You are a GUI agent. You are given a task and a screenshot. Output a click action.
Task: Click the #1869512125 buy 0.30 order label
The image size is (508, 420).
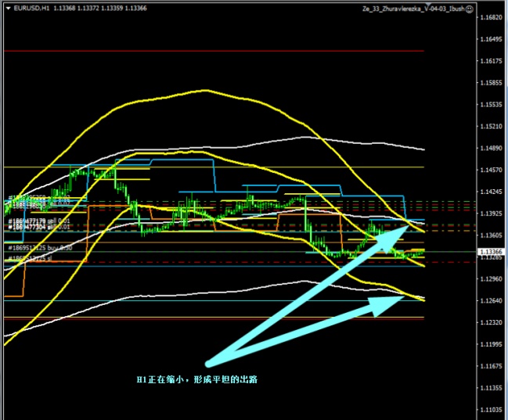point(39,247)
